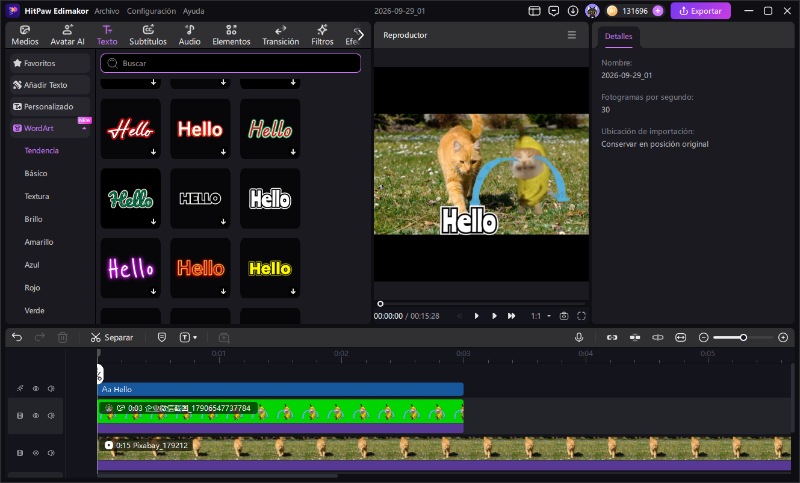This screenshot has width=800, height=483.
Task: Open the Favoritos section
Action: [50, 63]
